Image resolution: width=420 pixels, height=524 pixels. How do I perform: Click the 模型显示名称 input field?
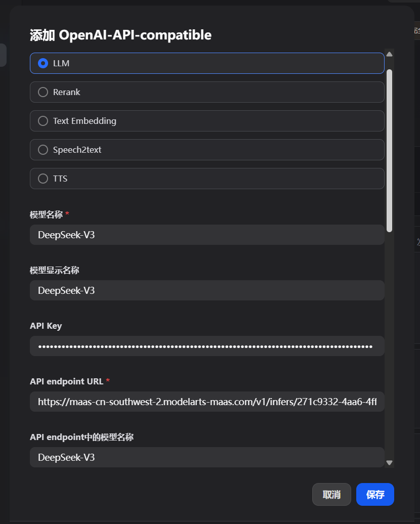(207, 290)
